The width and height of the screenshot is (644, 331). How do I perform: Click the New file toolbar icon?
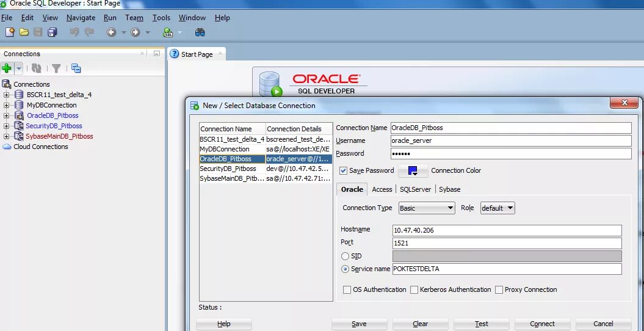coord(10,32)
